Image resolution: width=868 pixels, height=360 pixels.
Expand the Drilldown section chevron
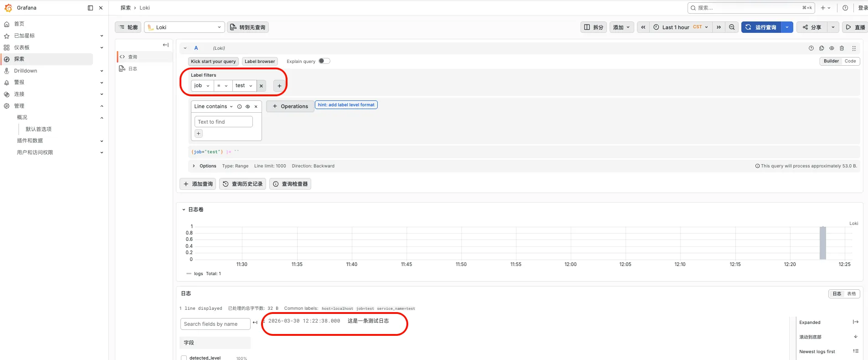click(102, 71)
